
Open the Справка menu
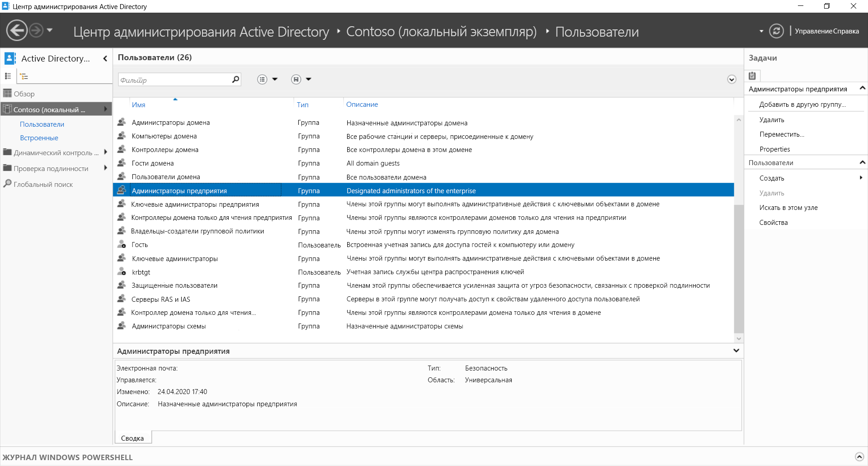click(846, 31)
